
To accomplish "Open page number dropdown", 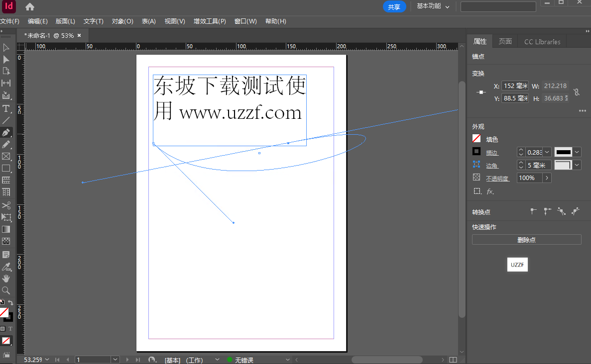I will click(115, 360).
